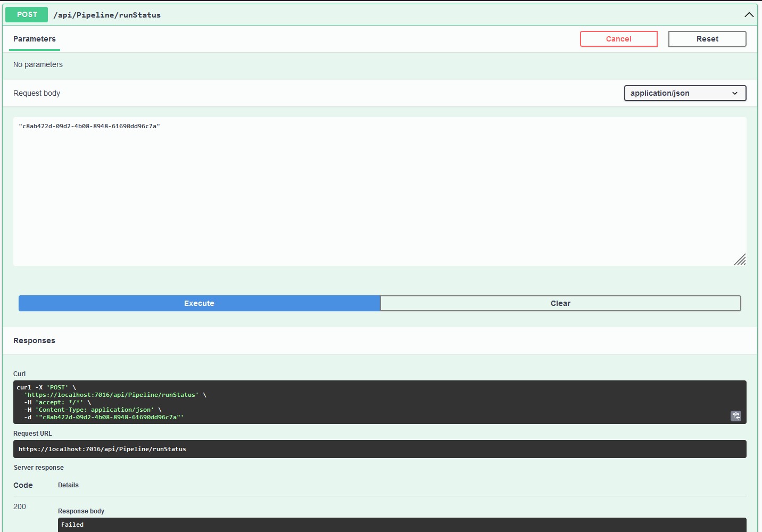Screen dimensions: 762x532
Task: Select the Parameters tab
Action: click(35, 39)
